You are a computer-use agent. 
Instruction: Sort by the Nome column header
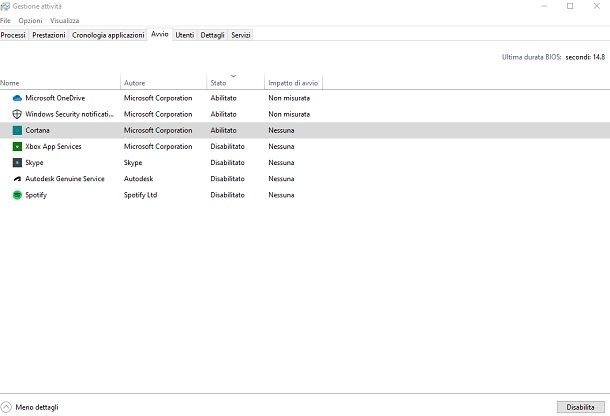pos(60,82)
